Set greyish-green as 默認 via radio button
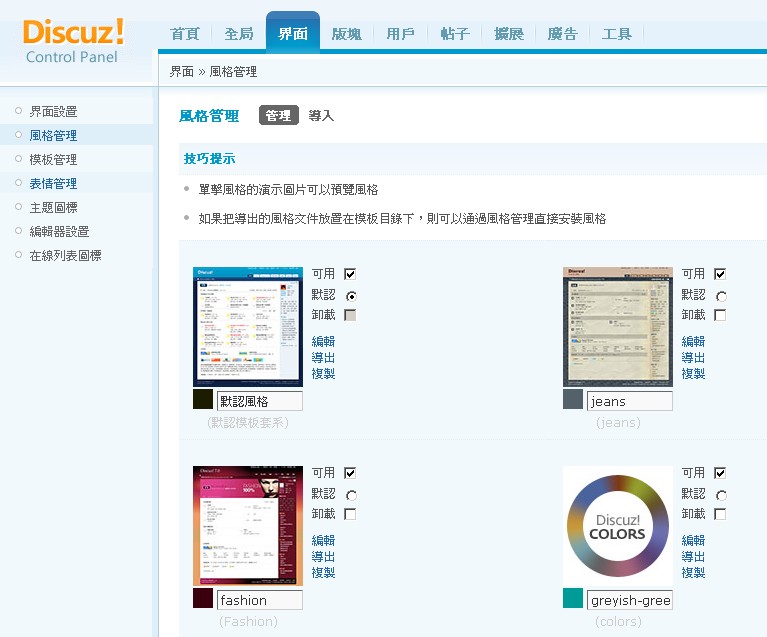This screenshot has width=767, height=637. 721,495
